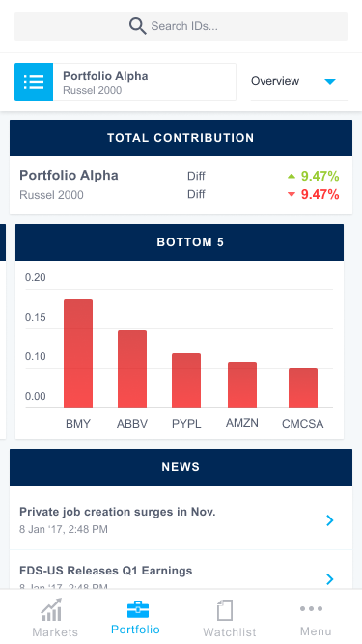Image resolution: width=362 pixels, height=644 pixels.
Task: Switch to the Watchlist tab label
Action: [x=230, y=631]
